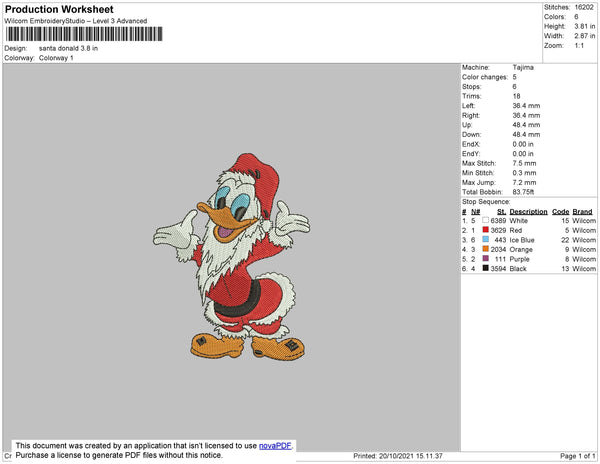Click the St. column header
The width and height of the screenshot is (600, 464).
pos(501,211)
